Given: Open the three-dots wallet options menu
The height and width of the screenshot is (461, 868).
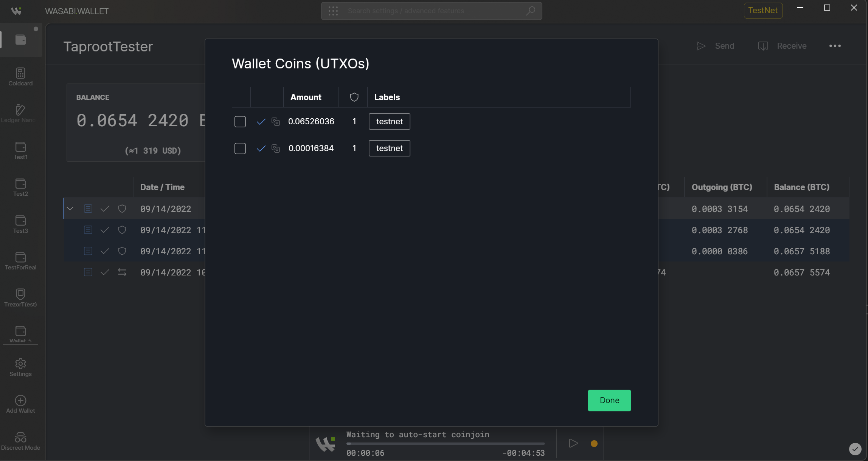Looking at the screenshot, I should coord(835,46).
